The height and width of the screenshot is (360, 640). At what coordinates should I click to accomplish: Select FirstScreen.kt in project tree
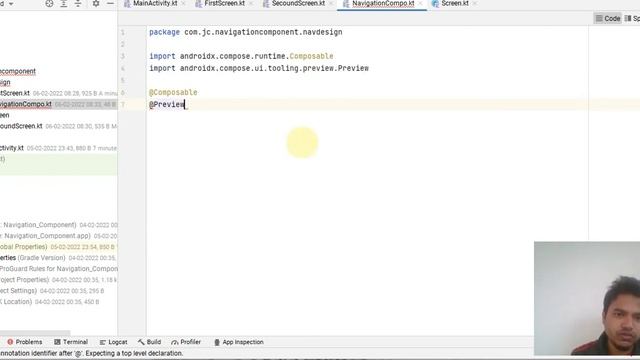[x=58, y=93]
